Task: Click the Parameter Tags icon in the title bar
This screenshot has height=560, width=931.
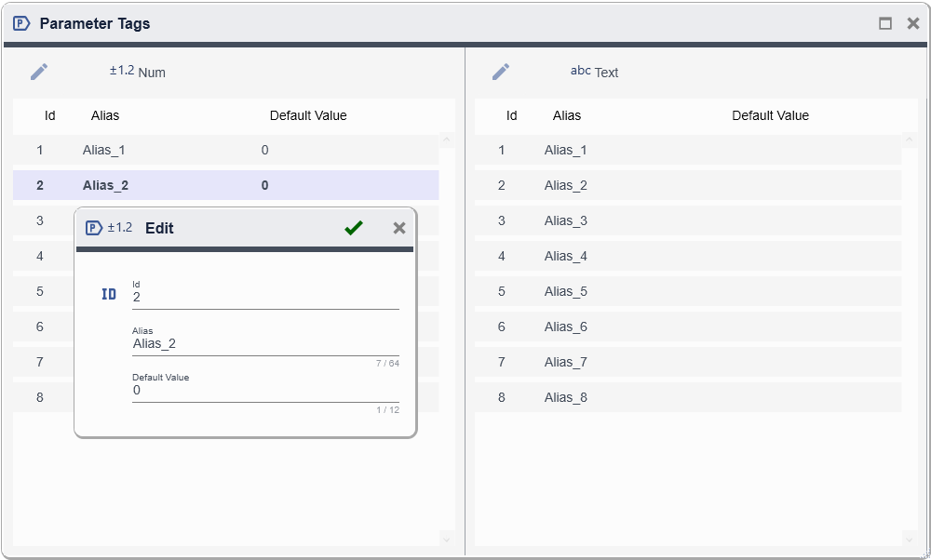Action: pos(21,23)
